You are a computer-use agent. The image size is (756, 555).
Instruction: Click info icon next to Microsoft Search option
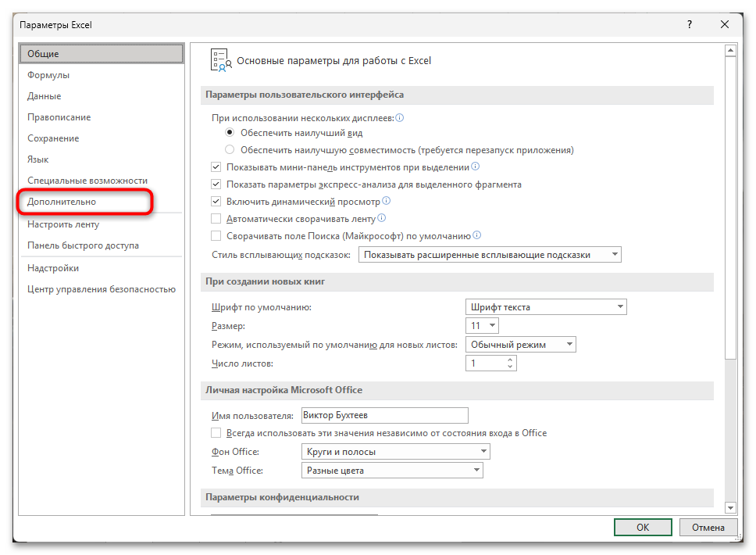[x=476, y=235]
